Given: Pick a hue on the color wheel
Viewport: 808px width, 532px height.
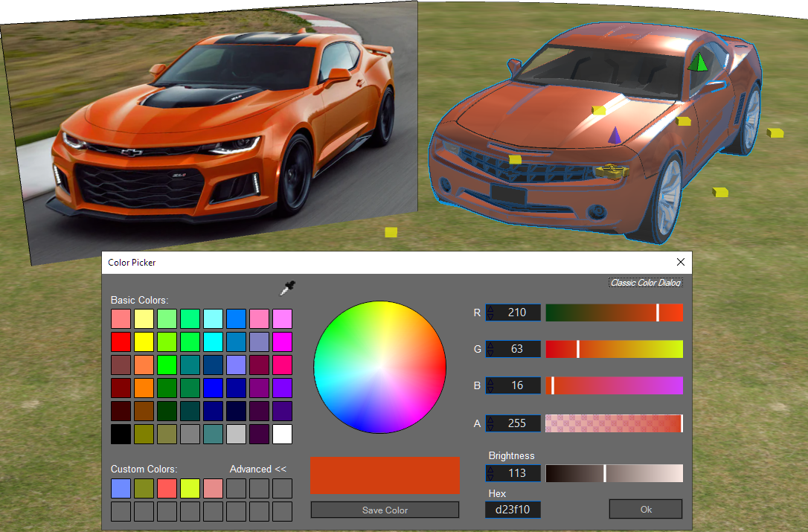Looking at the screenshot, I should coord(379,367).
